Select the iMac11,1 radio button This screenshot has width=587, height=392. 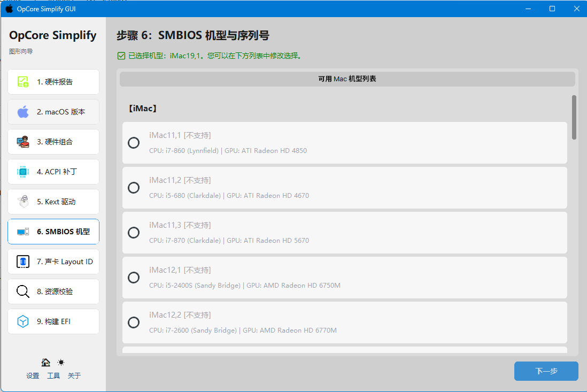tap(134, 143)
